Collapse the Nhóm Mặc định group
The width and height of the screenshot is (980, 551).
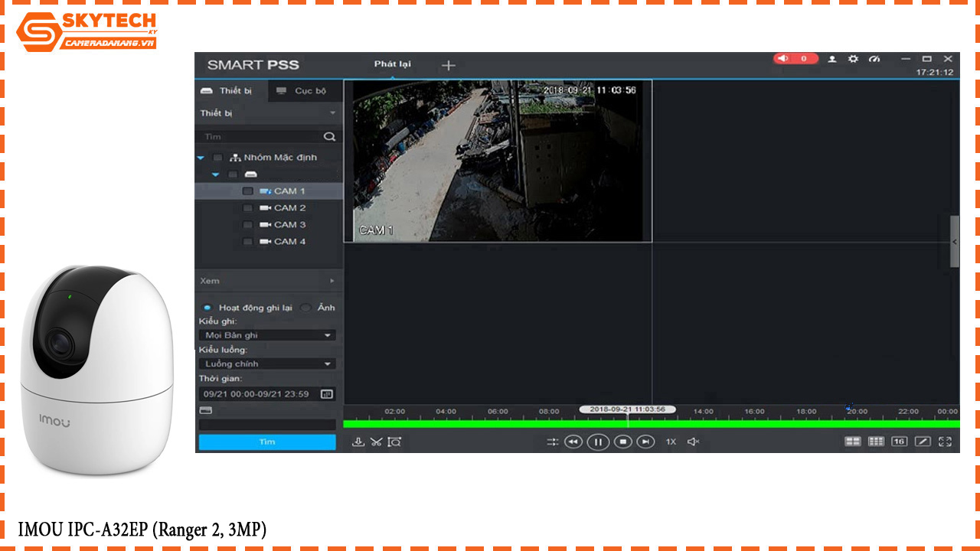201,158
